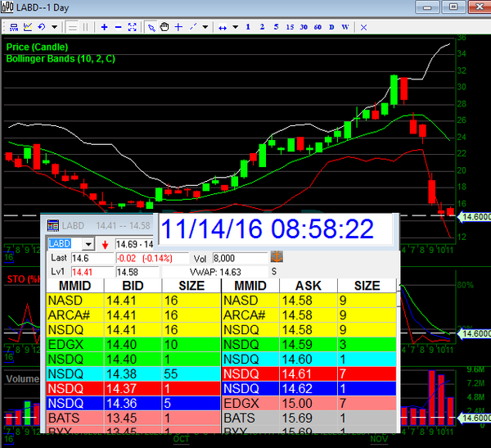Expand the horizontal arrow spacing dropdown

(x=235, y=27)
